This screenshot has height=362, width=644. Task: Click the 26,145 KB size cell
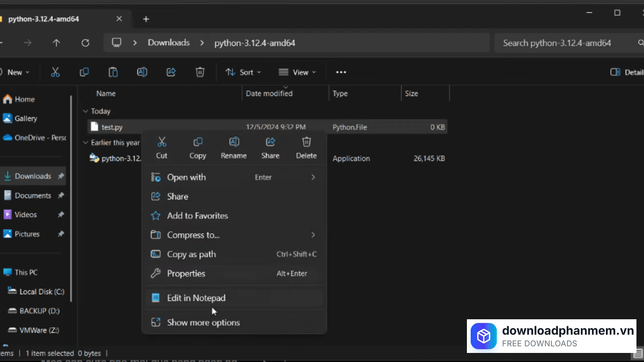point(429,158)
